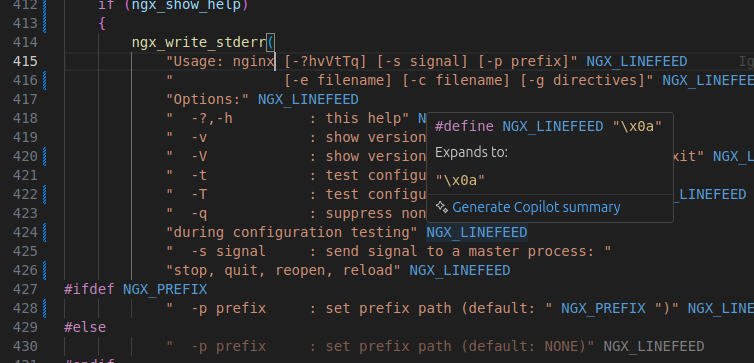754x363 pixels.
Task: Click the "Options:" string on line 417
Action: (x=208, y=99)
